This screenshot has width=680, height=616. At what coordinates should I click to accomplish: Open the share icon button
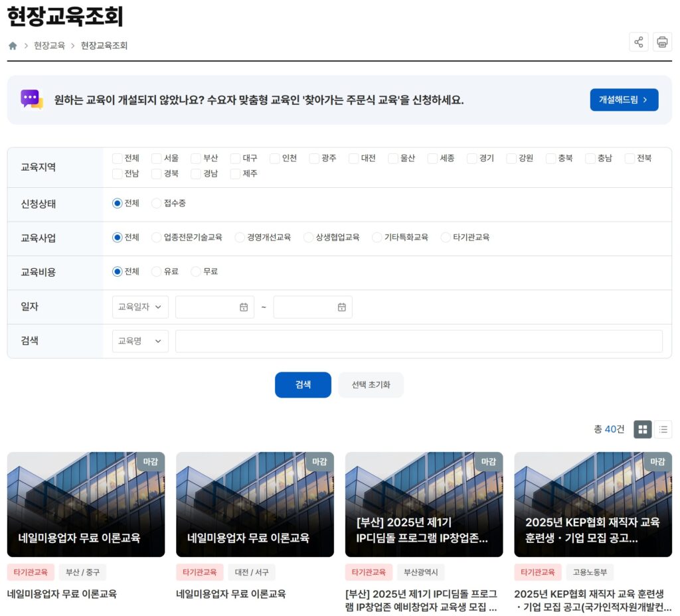(638, 42)
